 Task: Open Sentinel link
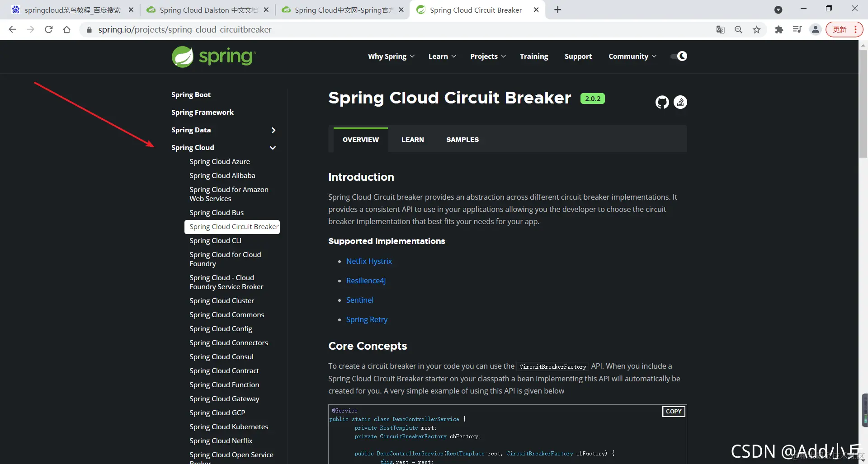(360, 300)
